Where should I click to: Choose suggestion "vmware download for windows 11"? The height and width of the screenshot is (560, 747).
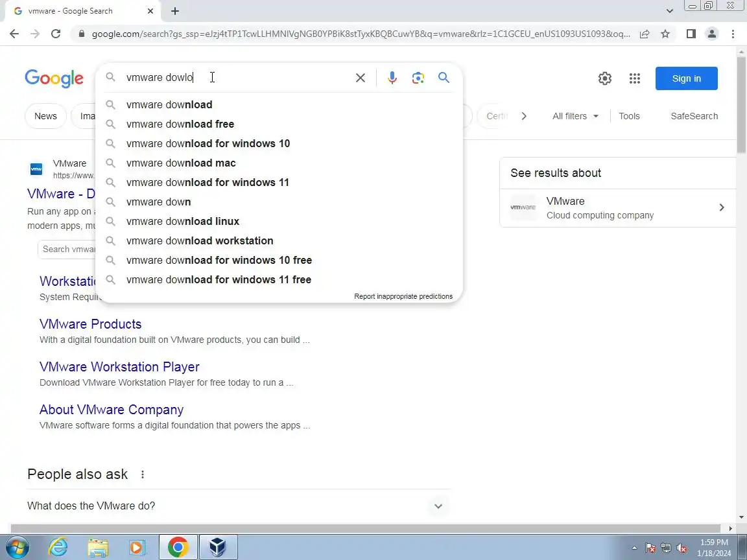pyautogui.click(x=279, y=183)
